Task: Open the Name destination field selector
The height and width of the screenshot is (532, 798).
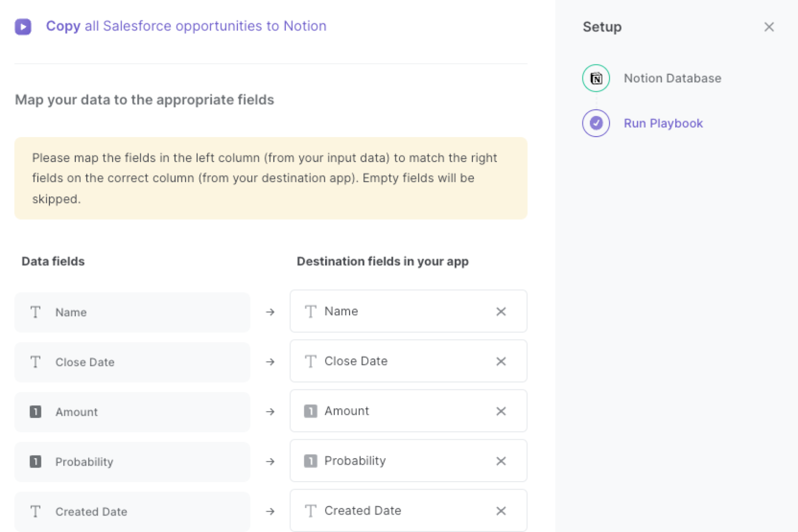Action: tap(408, 311)
